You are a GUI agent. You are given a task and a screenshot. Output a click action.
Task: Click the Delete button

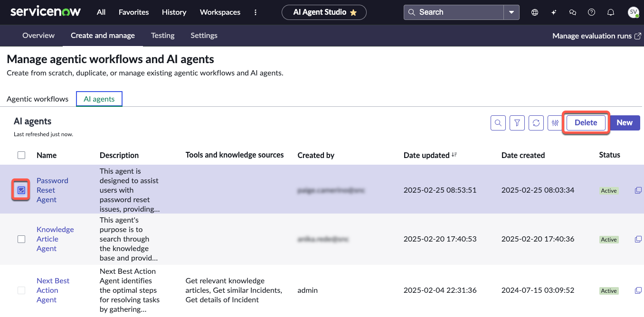pos(586,123)
